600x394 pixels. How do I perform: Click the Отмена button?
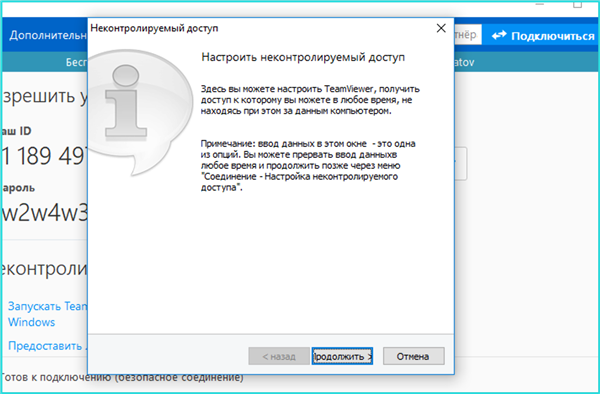point(414,356)
